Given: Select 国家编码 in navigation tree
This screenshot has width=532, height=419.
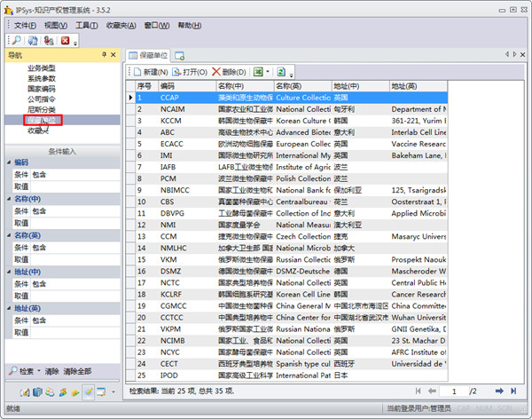Looking at the screenshot, I should tap(42, 89).
